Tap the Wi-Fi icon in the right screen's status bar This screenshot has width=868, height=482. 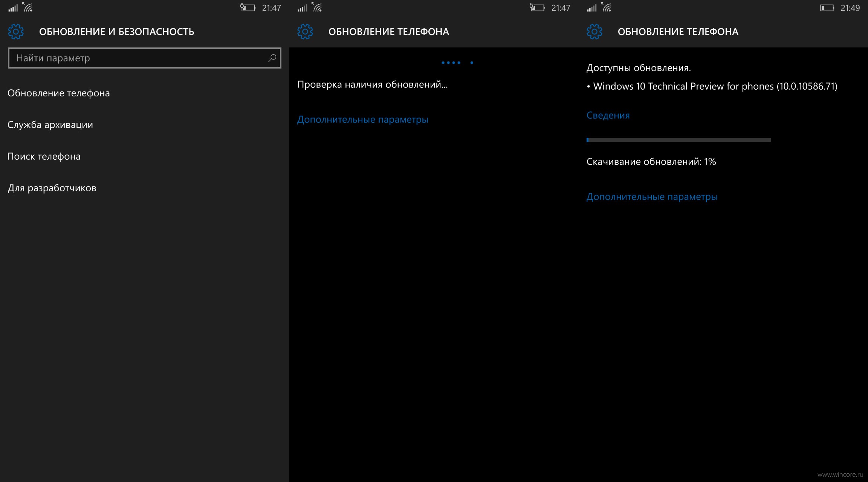pos(607,7)
